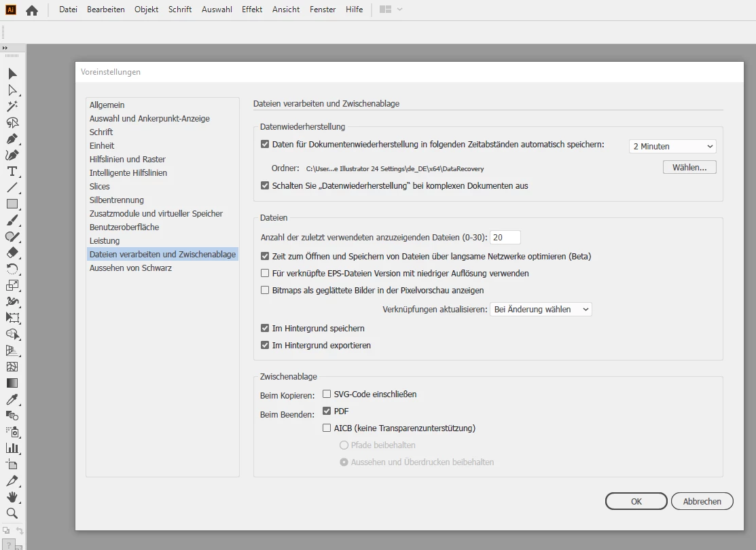Click Wählen... to choose recovery folder
This screenshot has height=550, width=756.
(689, 167)
